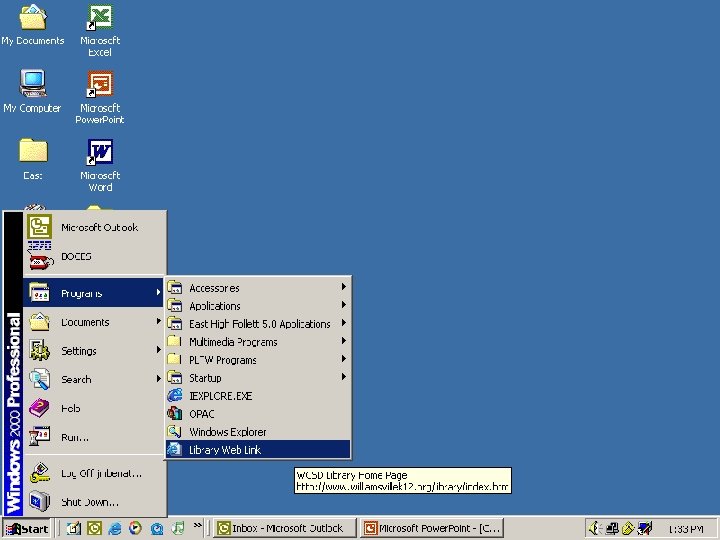Show hidden Quick Launch items chevron
720x540 pixels.
pyautogui.click(x=197, y=525)
